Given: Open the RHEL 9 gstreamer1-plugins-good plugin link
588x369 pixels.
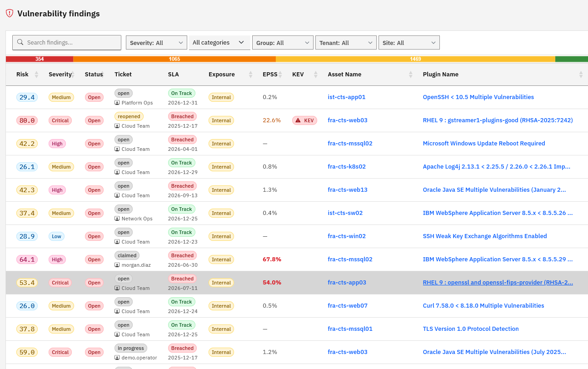Looking at the screenshot, I should [498, 120].
